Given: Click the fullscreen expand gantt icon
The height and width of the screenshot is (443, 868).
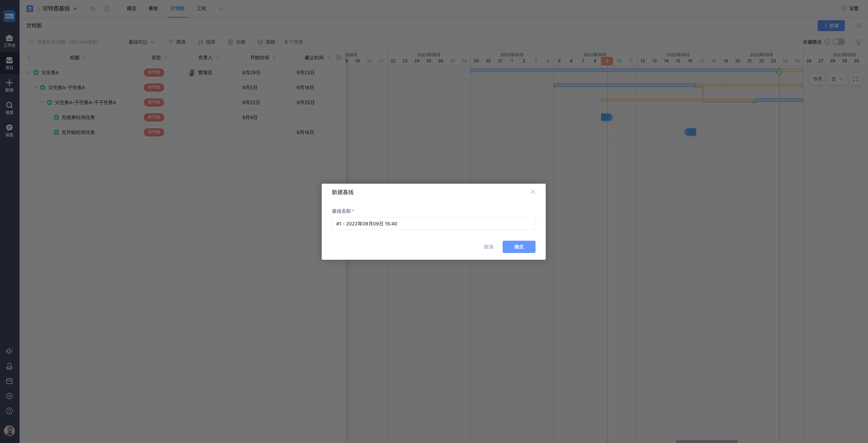Looking at the screenshot, I should coord(855,79).
